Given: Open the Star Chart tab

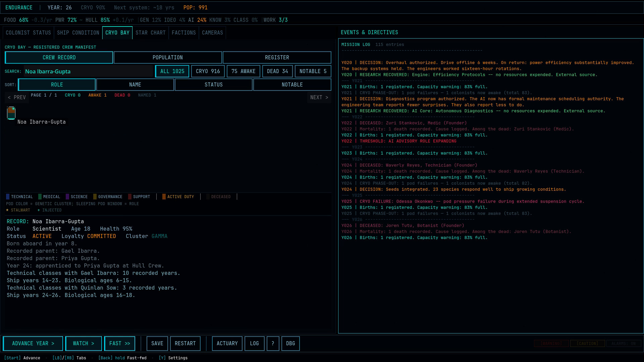Looking at the screenshot, I should (x=151, y=33).
